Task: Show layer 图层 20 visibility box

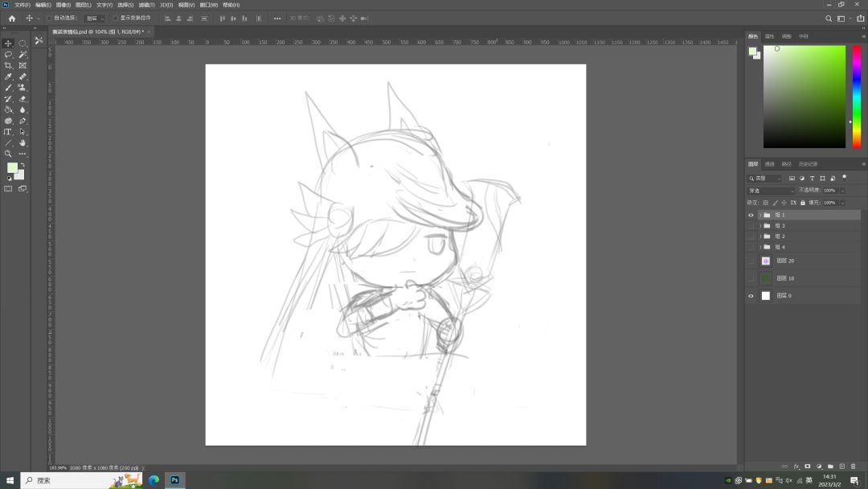Action: [x=751, y=261]
